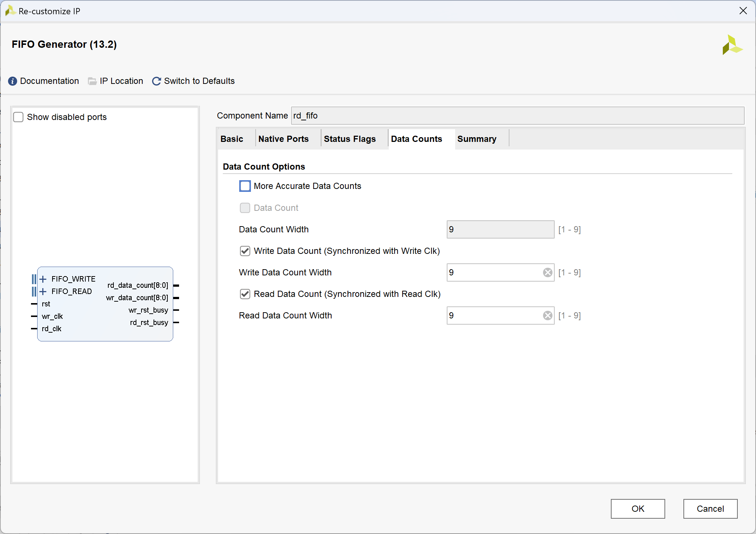View the Summary tab

pos(477,139)
